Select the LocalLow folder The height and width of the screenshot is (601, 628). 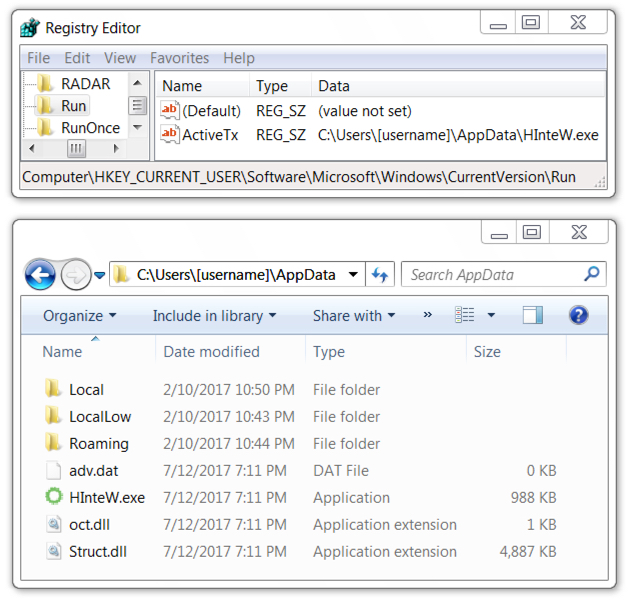coord(100,417)
